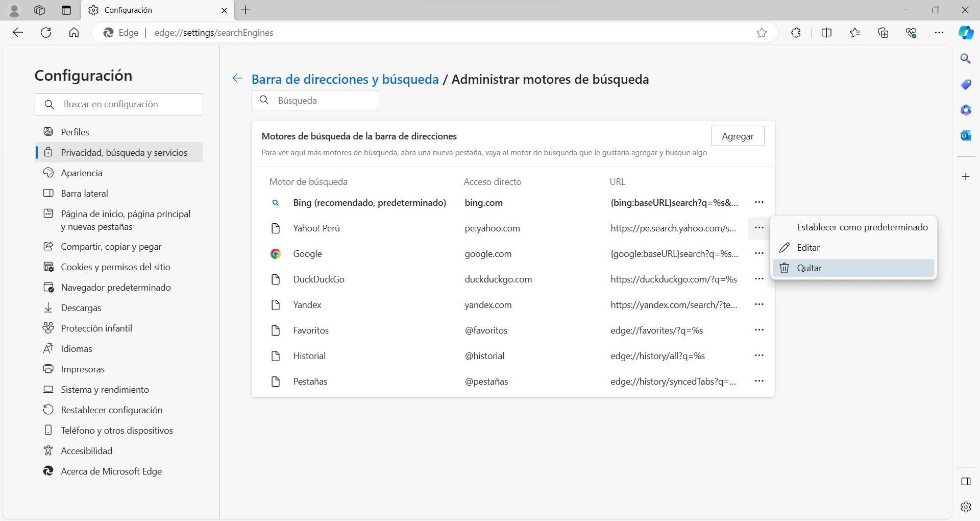Open more options for Historial row

759,356
